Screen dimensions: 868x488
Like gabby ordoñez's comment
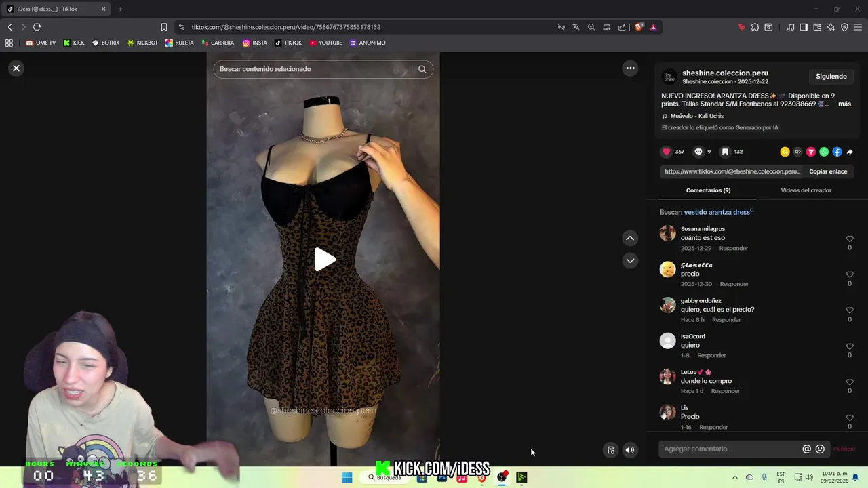[850, 310]
